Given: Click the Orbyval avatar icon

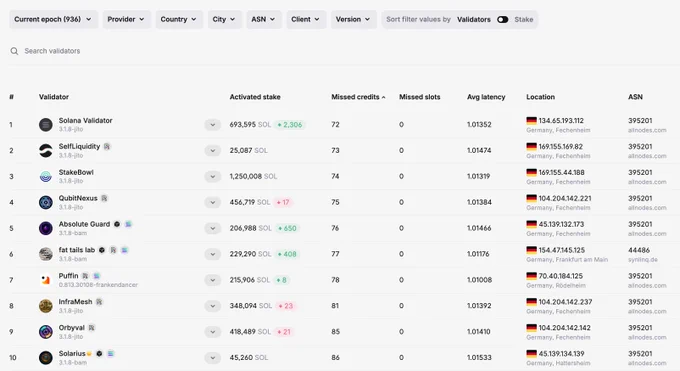Looking at the screenshot, I should (46, 332).
